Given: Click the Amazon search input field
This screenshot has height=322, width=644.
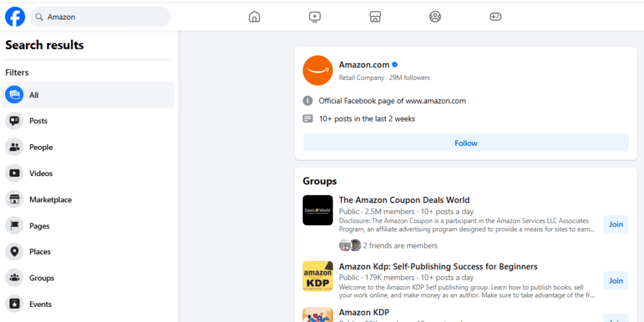Looking at the screenshot, I should point(100,17).
